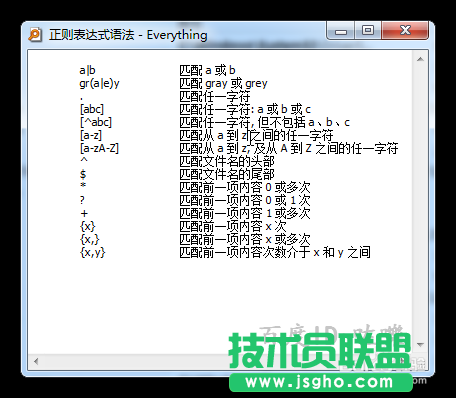Click the '?' question mark syntax entry
456x398 pixels.
(x=82, y=200)
